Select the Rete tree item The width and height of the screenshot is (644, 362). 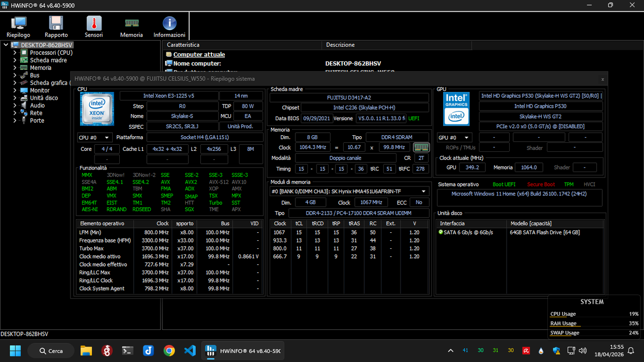pyautogui.click(x=36, y=113)
